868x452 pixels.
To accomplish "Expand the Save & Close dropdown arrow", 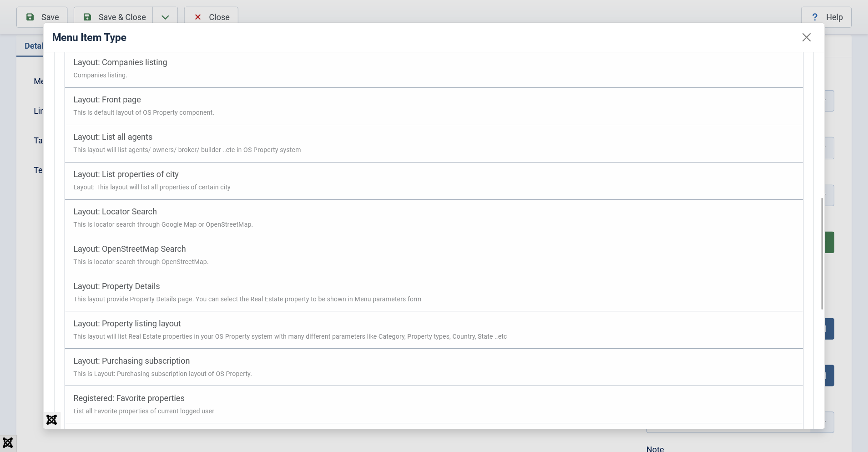I will tap(165, 17).
